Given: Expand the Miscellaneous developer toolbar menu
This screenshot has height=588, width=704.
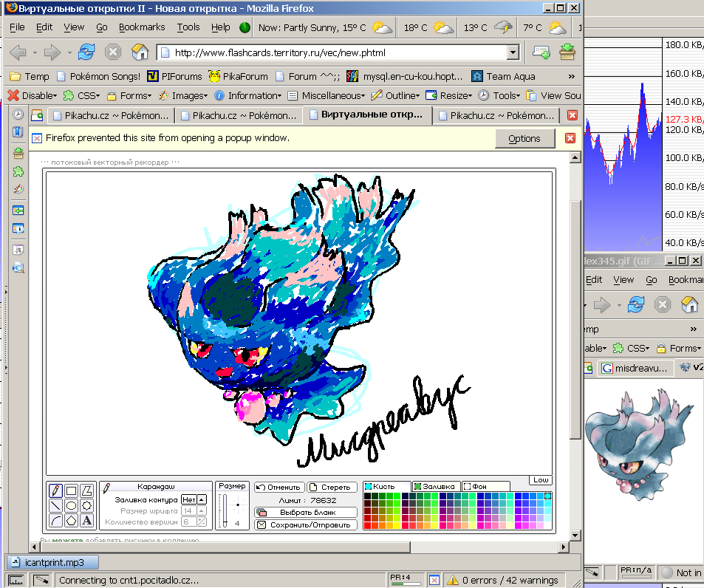Looking at the screenshot, I should click(x=327, y=95).
